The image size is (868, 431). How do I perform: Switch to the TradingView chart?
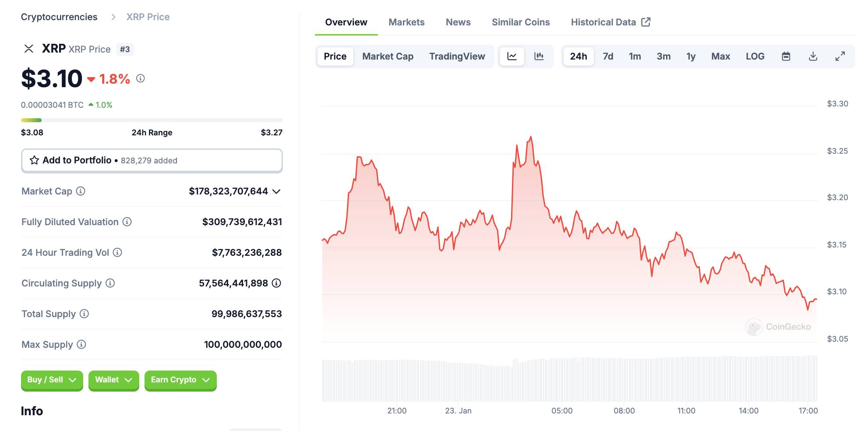457,56
